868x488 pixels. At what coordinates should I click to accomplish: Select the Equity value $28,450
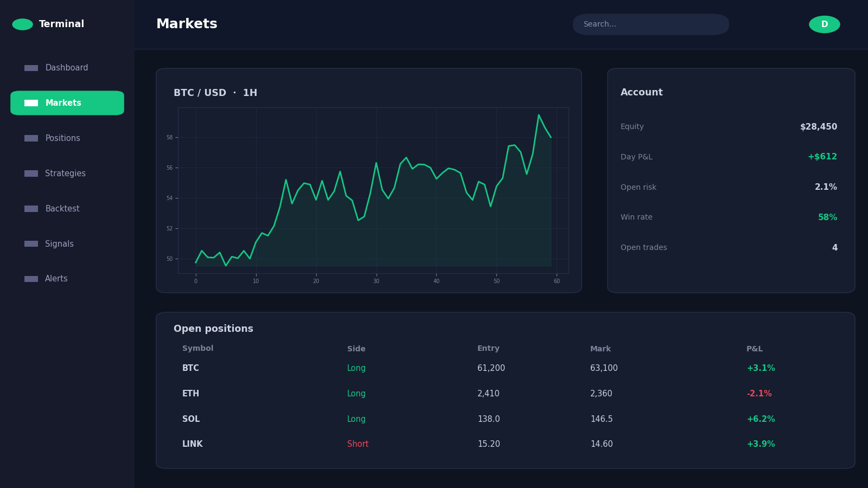coord(819,127)
